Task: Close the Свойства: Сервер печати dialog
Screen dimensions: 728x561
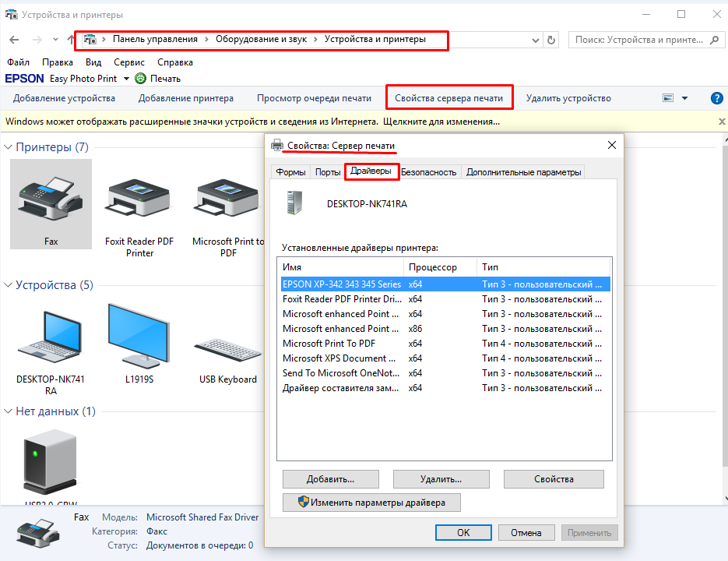Action: 612,145
